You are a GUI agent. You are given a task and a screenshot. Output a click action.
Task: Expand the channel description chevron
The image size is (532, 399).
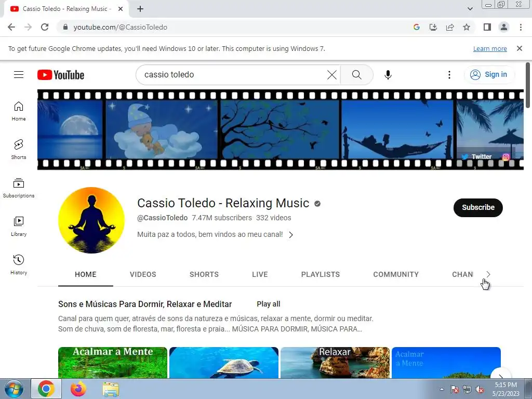(291, 235)
